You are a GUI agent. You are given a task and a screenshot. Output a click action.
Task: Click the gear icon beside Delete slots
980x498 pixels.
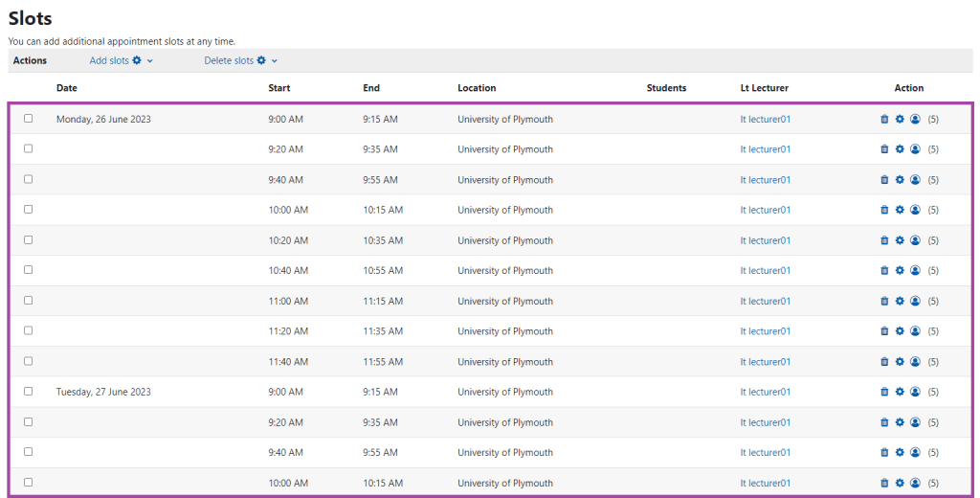261,60
